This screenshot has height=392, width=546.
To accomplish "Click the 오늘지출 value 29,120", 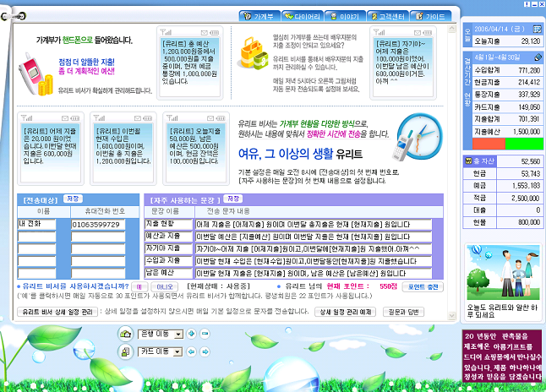I will 530,41.
